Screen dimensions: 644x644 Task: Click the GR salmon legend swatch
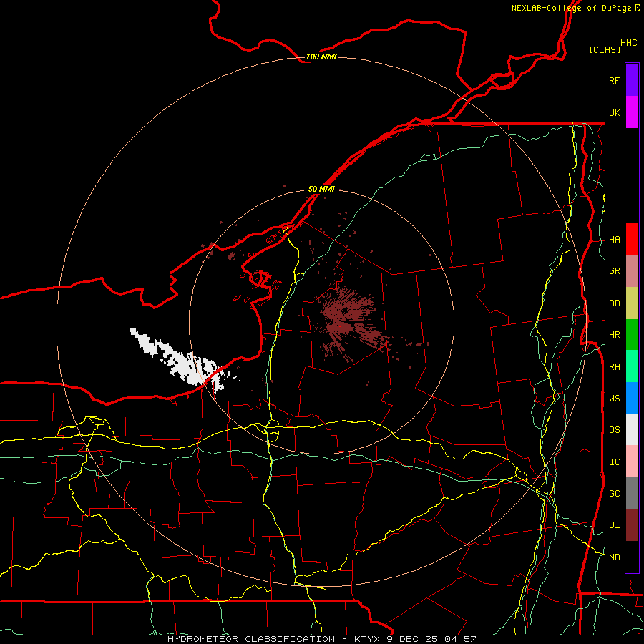(x=632, y=270)
